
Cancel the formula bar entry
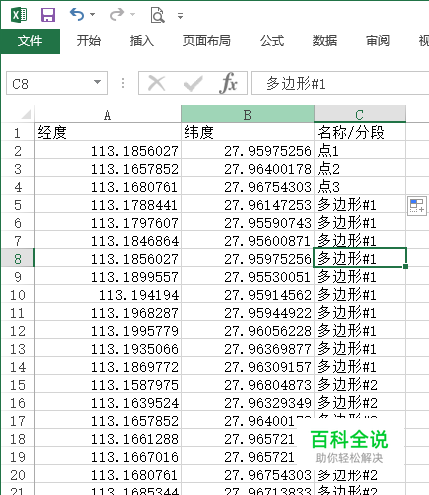pyautogui.click(x=157, y=83)
